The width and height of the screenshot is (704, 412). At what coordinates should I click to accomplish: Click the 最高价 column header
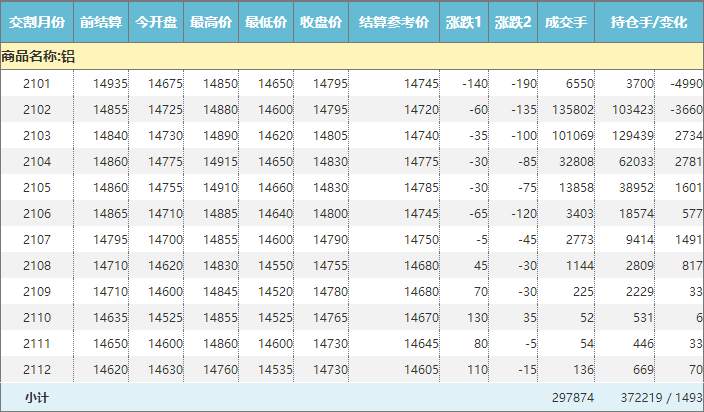tap(211, 22)
